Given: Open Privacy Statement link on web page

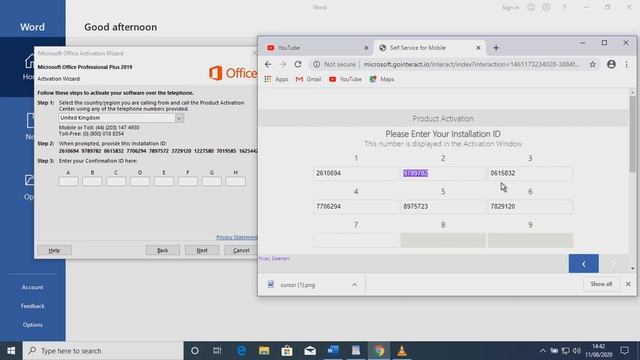Looking at the screenshot, I should click(x=274, y=258).
